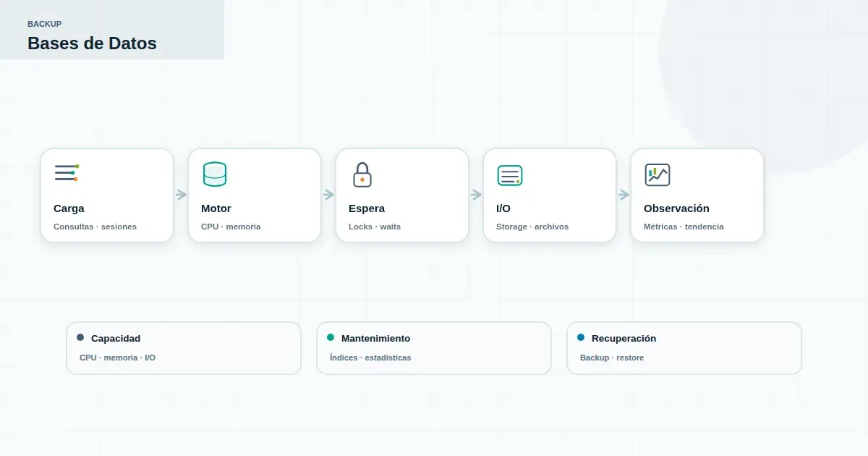
Task: Click the 'Métricas · tendencia' text
Action: pyautogui.click(x=684, y=227)
